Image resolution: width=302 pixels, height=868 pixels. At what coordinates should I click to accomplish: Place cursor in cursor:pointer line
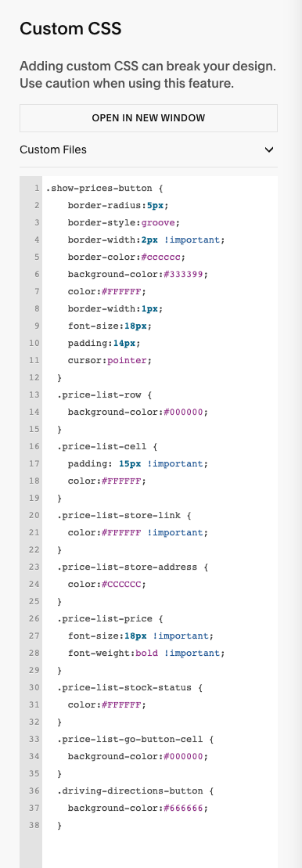point(110,360)
